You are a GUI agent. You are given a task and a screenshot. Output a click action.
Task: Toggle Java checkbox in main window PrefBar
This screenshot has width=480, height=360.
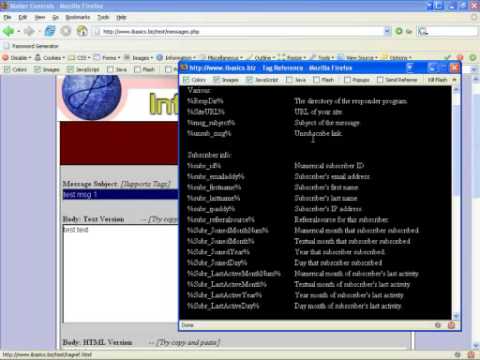pyautogui.click(x=110, y=69)
